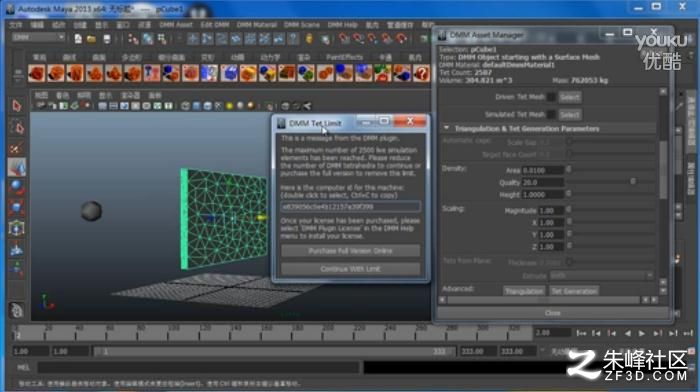The height and width of the screenshot is (392, 700).
Task: Open the DMM Asset menu
Action: (x=176, y=25)
